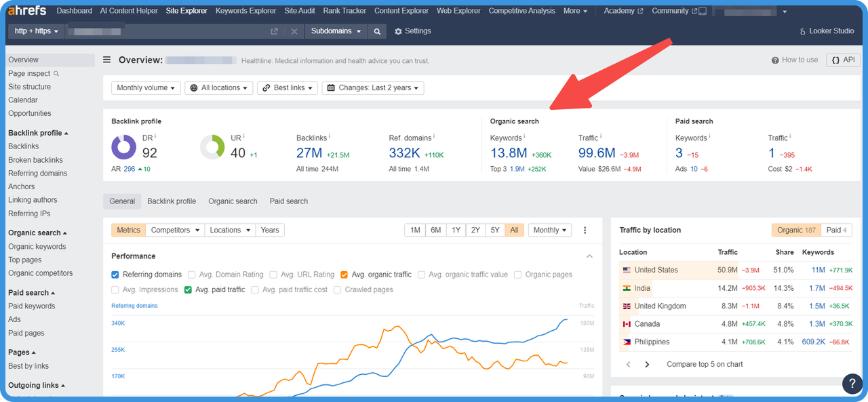Switch to the Backlink profile tab
The width and height of the screenshot is (868, 402).
click(x=172, y=201)
